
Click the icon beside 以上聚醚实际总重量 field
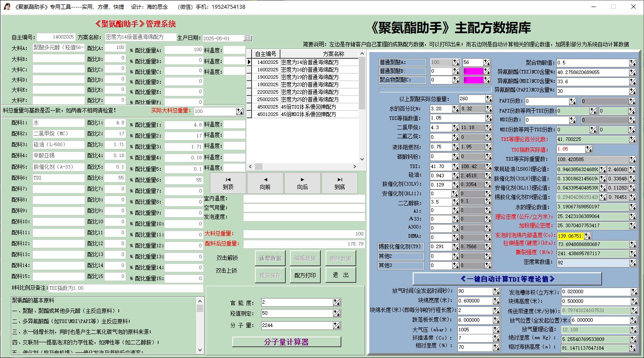point(489,99)
